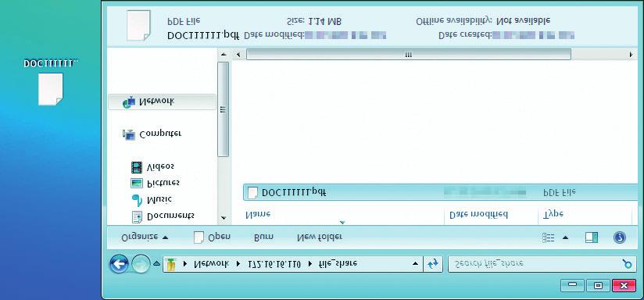
Task: Expand the arrow before Network breadcrumb
Action: [185, 264]
